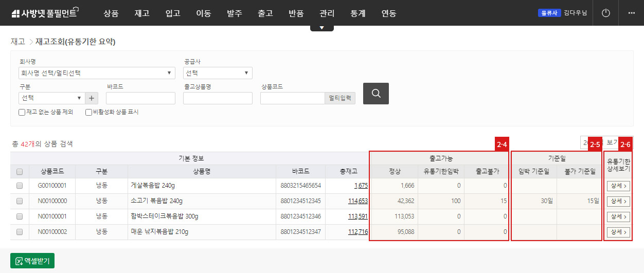Open the 반품 menu
This screenshot has width=644, height=273.
click(x=296, y=13)
